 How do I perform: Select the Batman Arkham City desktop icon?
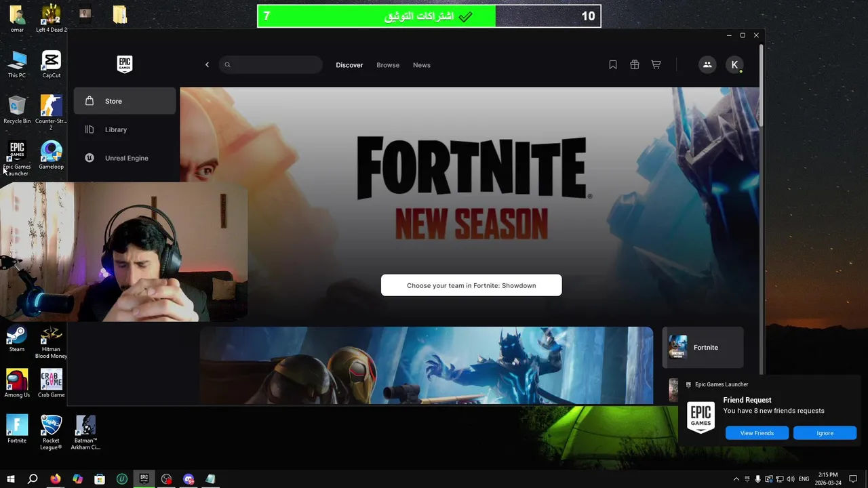(85, 432)
